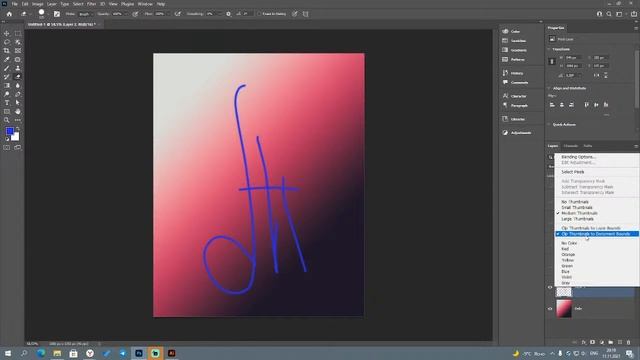Hide the gradient Color layer
The width and height of the screenshot is (640, 360).
pyautogui.click(x=550, y=309)
